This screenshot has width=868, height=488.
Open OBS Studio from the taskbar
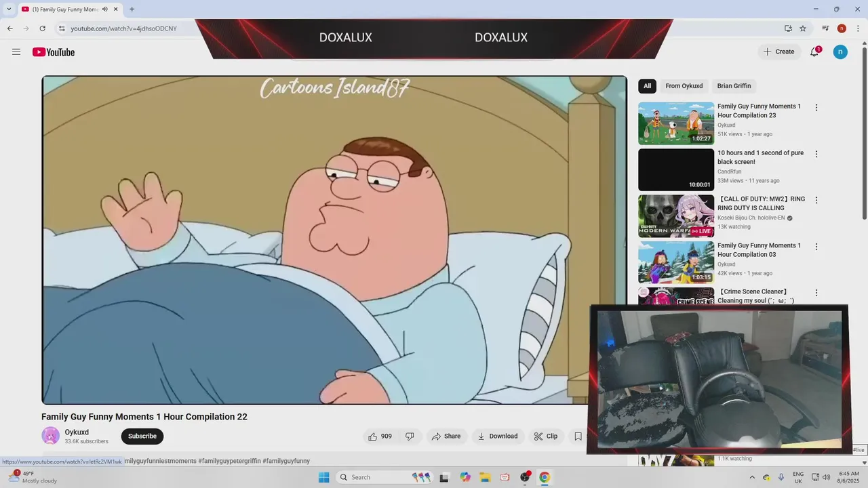tap(525, 477)
